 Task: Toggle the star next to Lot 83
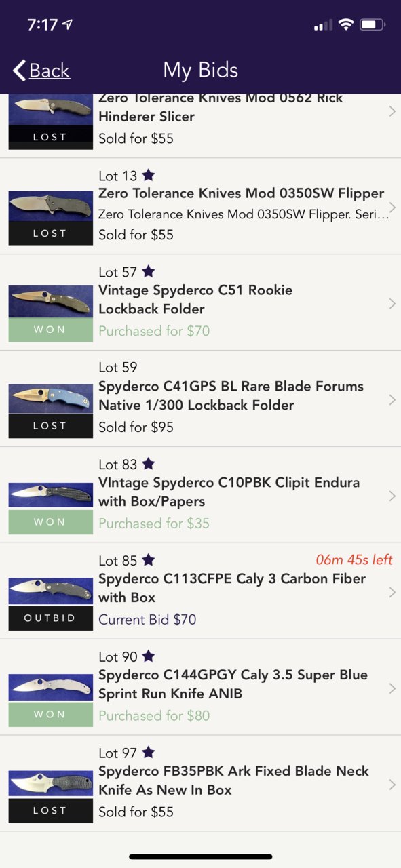click(148, 465)
